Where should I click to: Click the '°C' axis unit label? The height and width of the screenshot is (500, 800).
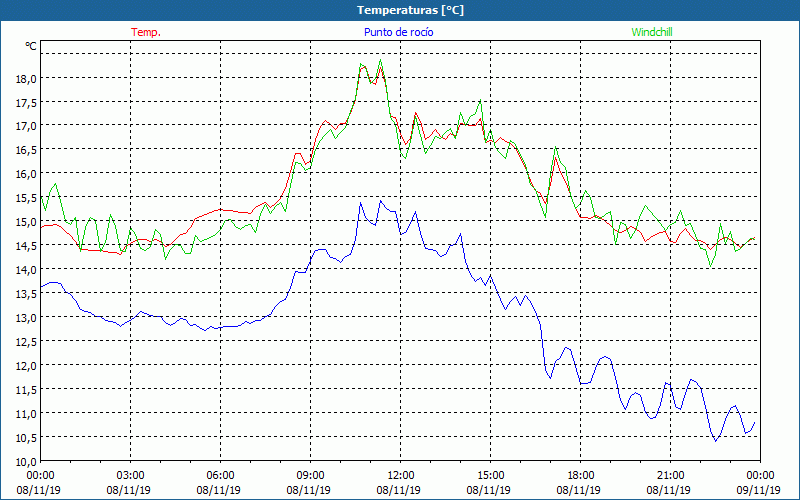[x=31, y=46]
